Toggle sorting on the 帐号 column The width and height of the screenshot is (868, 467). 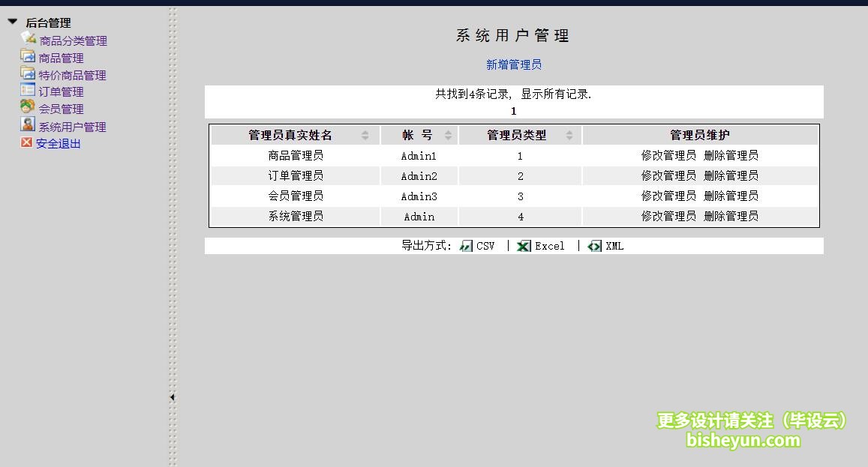coord(448,134)
